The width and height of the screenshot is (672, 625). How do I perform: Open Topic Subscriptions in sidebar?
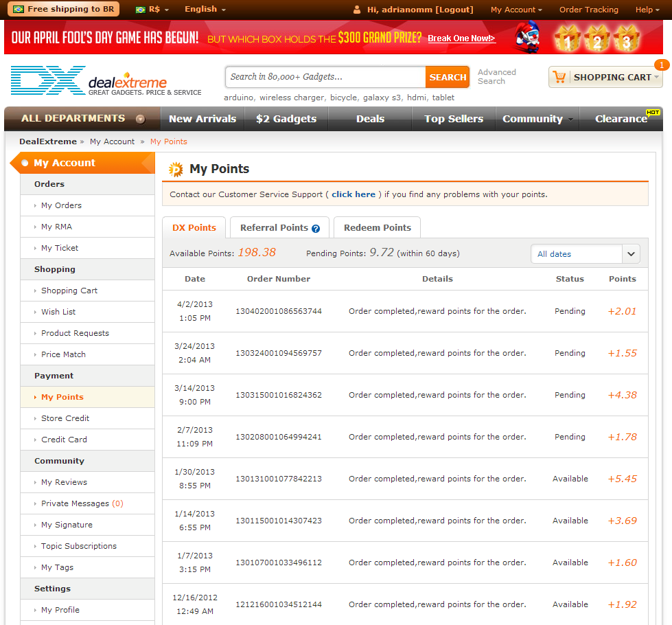pos(87,545)
